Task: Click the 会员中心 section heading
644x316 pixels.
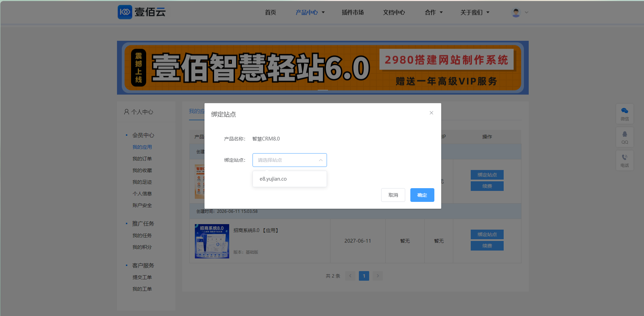Action: point(143,135)
